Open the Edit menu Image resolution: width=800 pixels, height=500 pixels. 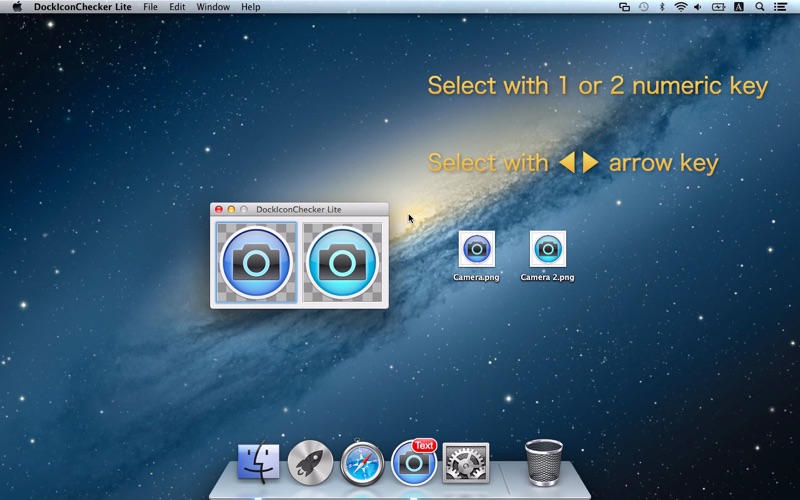click(177, 7)
